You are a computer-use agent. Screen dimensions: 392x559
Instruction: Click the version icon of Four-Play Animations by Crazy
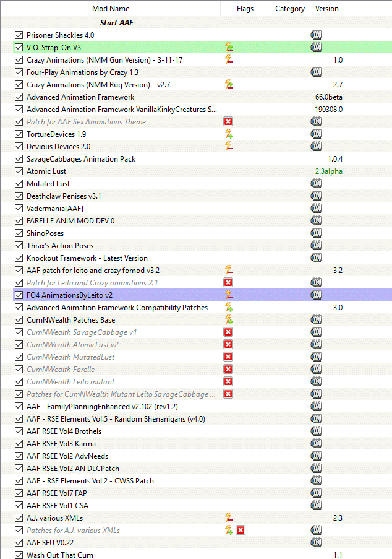click(x=316, y=72)
